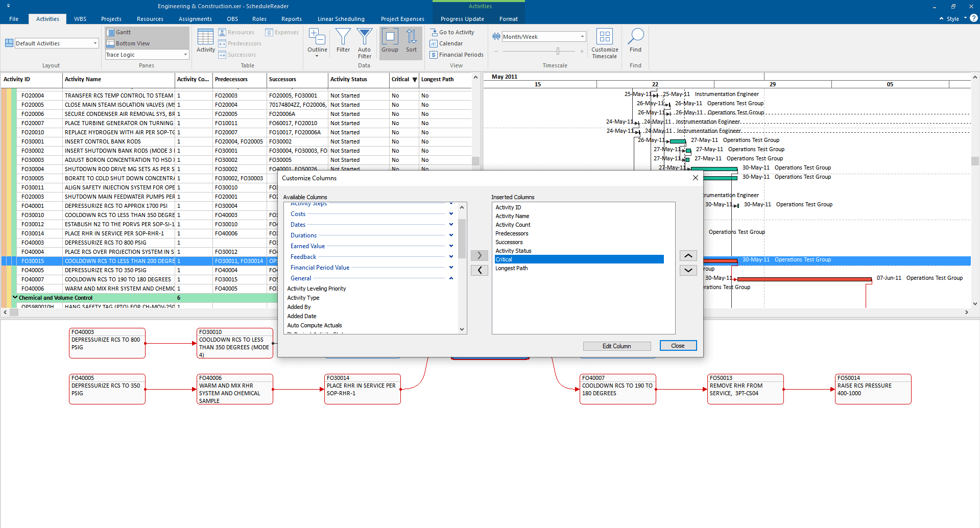Collapse Chemical and Volume Control group
This screenshot has width=980, height=528.
[15, 297]
